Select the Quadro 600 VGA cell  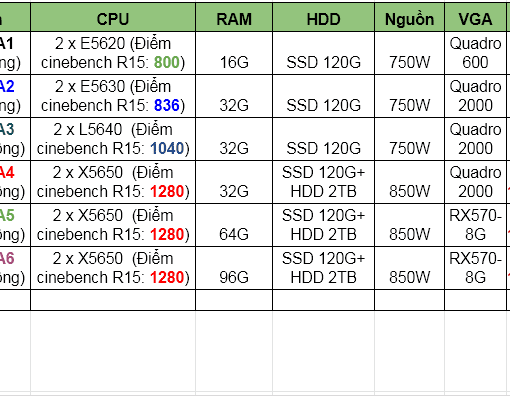coord(475,53)
